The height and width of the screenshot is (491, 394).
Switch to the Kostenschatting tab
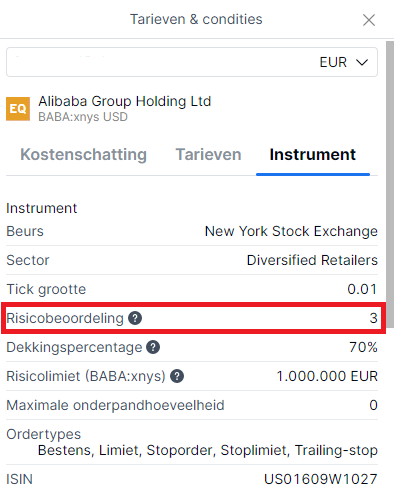(x=83, y=154)
